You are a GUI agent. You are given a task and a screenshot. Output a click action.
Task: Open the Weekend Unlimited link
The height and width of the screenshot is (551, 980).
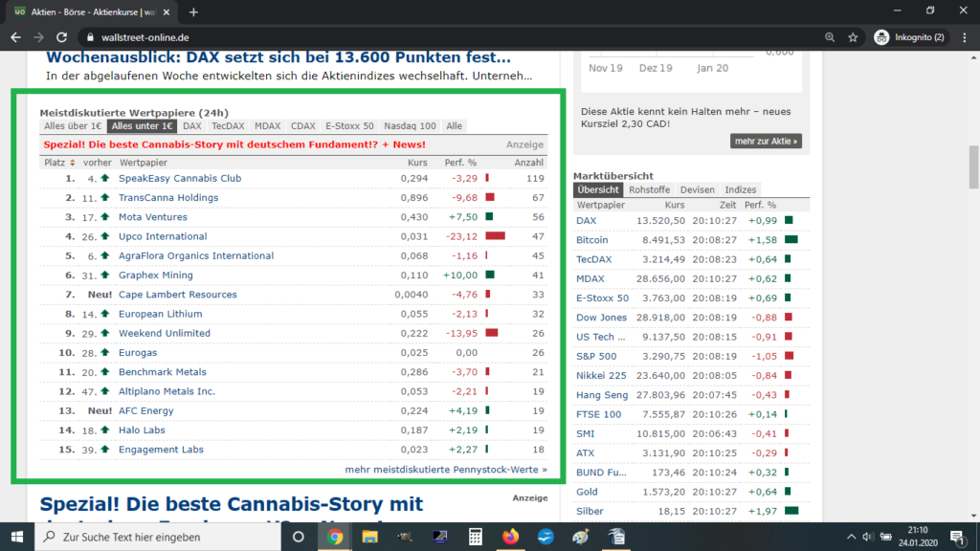click(x=165, y=333)
